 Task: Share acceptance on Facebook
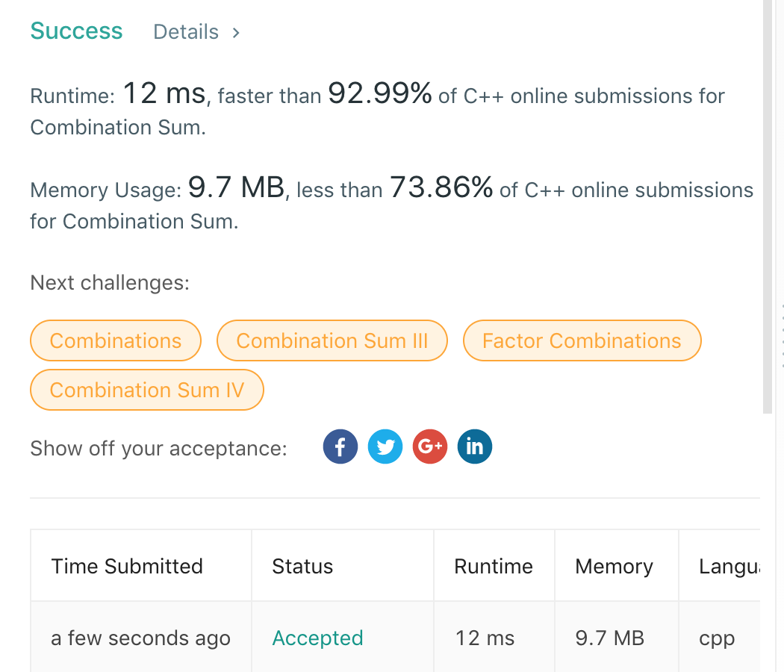tap(340, 447)
